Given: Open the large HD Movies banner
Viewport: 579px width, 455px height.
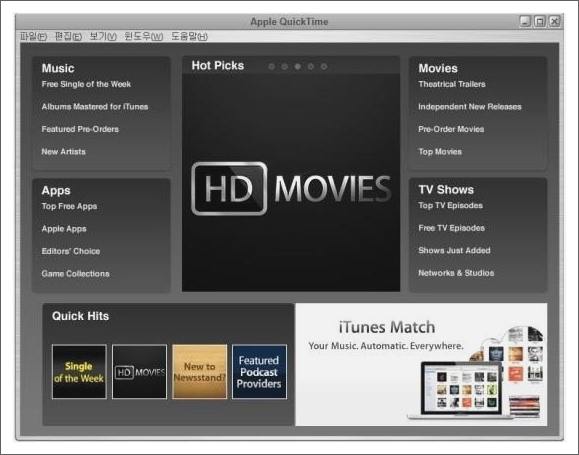Looking at the screenshot, I should [x=291, y=182].
